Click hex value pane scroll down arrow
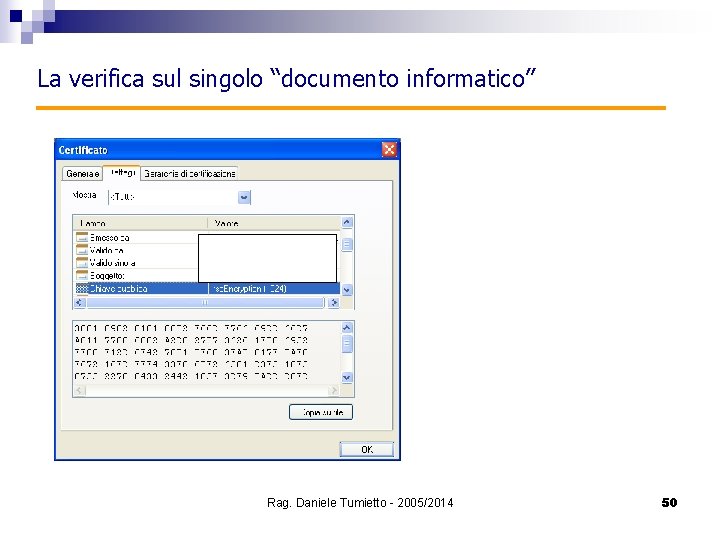 coord(347,377)
